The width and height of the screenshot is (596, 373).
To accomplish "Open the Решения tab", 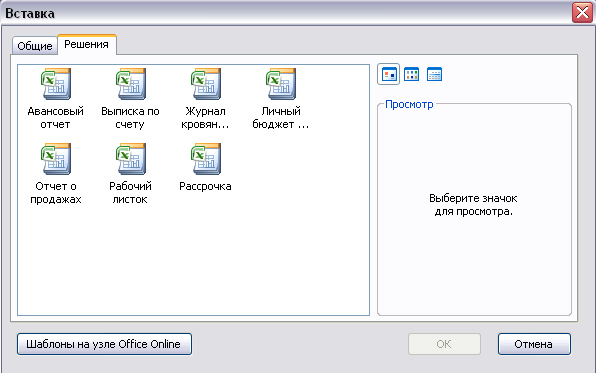I will (87, 44).
